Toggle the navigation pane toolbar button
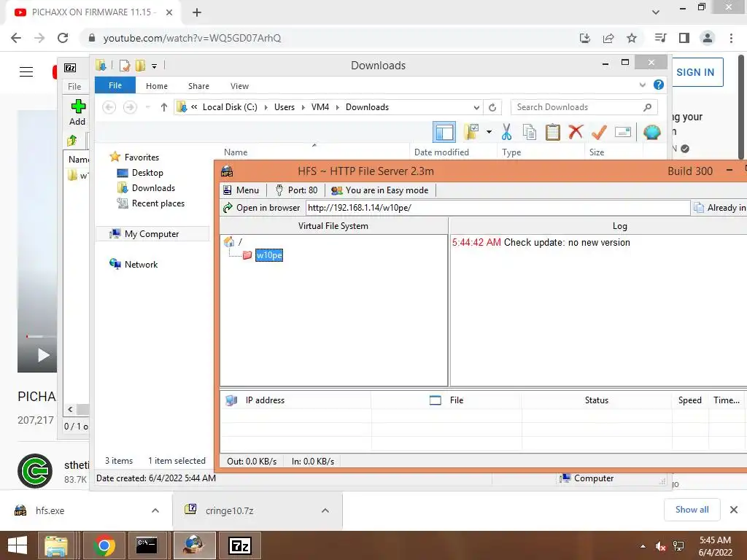747x560 pixels. coord(444,132)
